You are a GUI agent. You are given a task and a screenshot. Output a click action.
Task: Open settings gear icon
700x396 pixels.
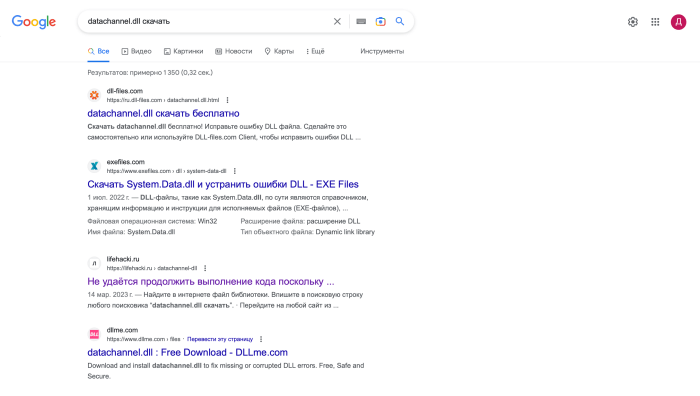(x=633, y=22)
